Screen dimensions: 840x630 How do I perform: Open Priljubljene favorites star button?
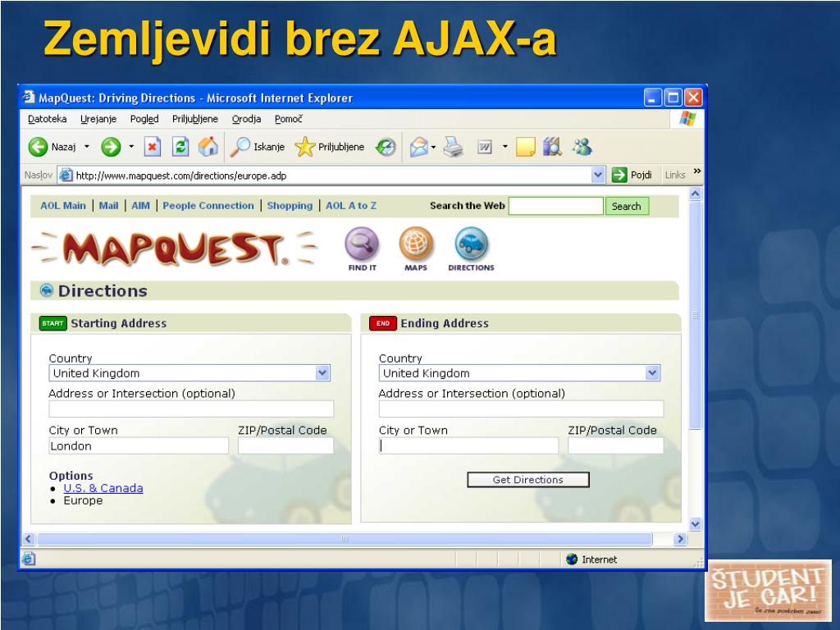(330, 147)
